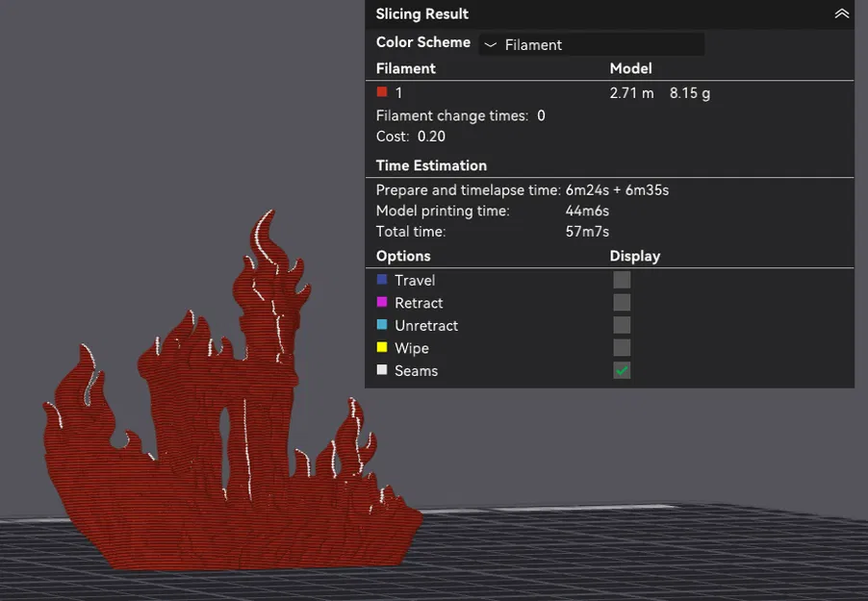This screenshot has height=601, width=868.
Task: Enable the Retract display checkbox
Action: click(621, 302)
